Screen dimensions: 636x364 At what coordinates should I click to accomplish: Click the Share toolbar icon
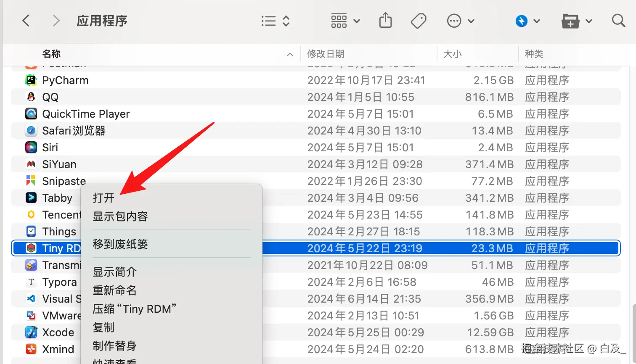point(385,20)
